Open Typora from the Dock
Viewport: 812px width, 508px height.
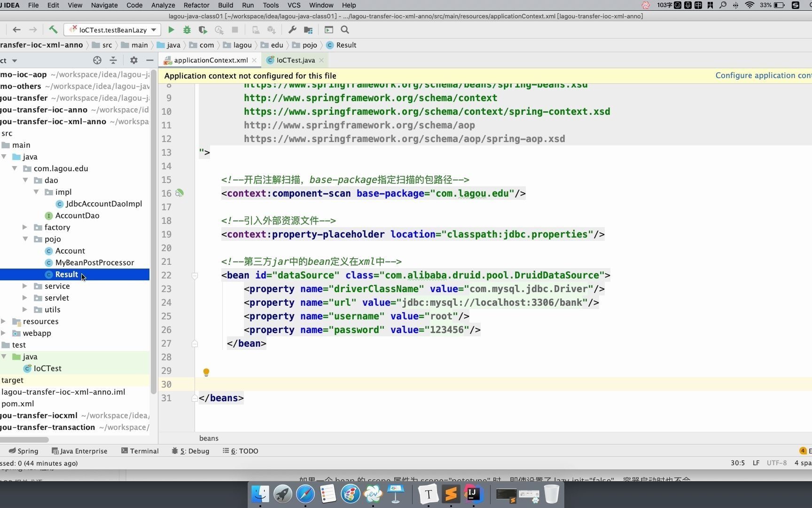(428, 494)
